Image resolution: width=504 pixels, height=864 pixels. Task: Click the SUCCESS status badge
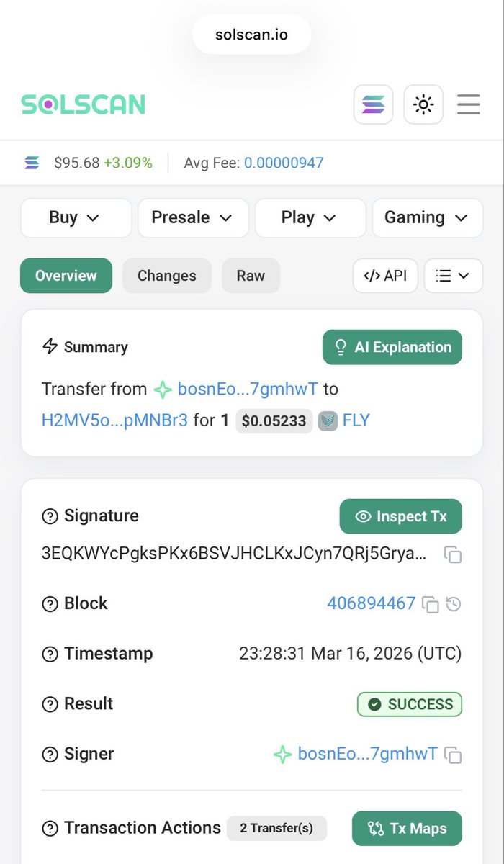(410, 704)
